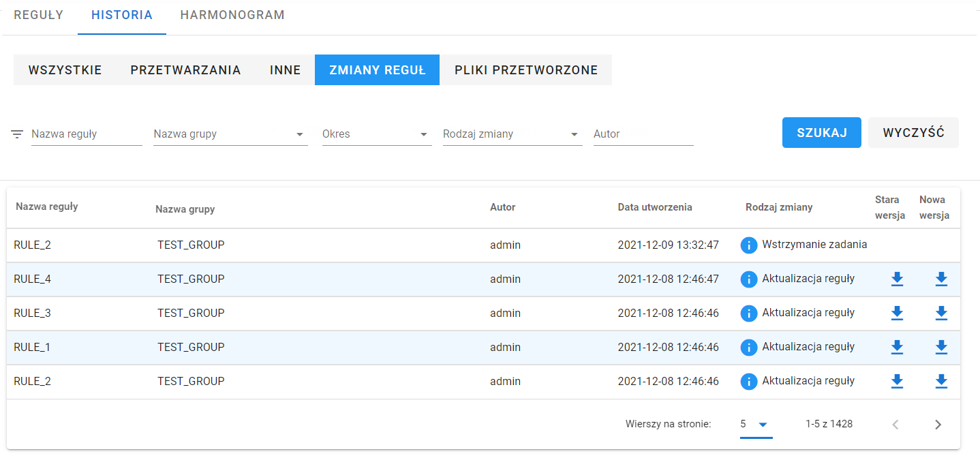Focus the Autor input field
This screenshot has height=458, width=980.
643,134
